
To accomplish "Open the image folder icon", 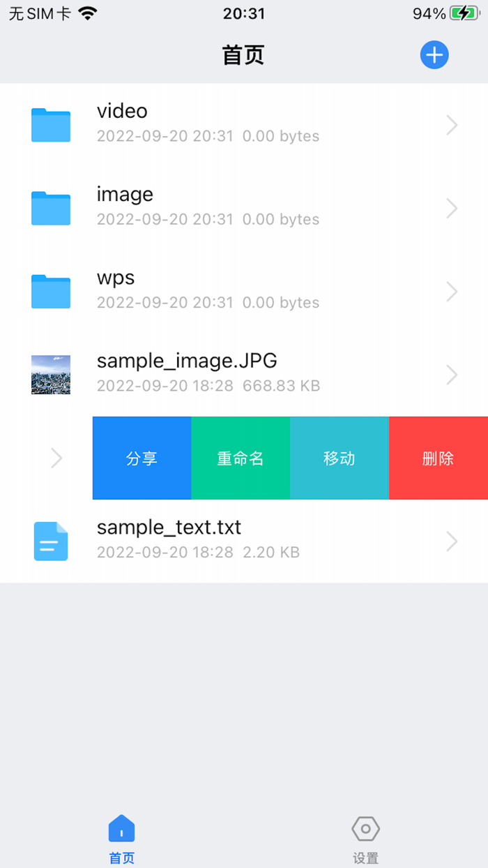I will [x=51, y=208].
